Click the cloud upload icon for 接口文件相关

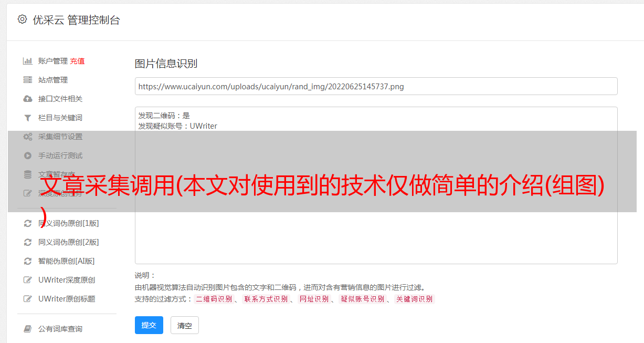point(28,99)
